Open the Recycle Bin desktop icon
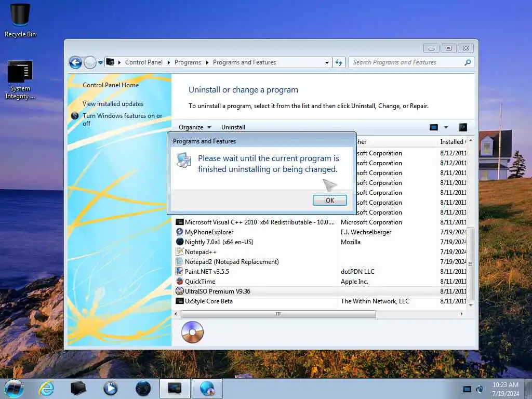The height and width of the screenshot is (399, 532). tap(20, 20)
